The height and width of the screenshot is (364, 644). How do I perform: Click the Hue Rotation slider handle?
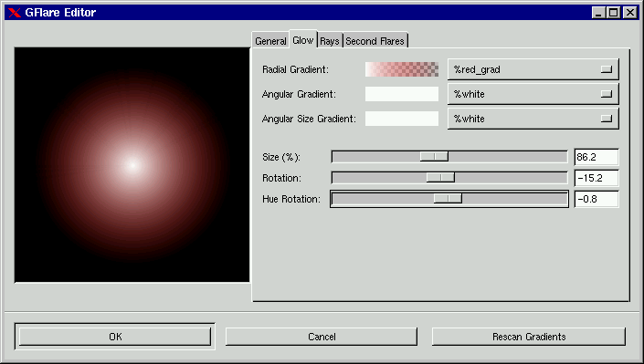click(x=448, y=199)
